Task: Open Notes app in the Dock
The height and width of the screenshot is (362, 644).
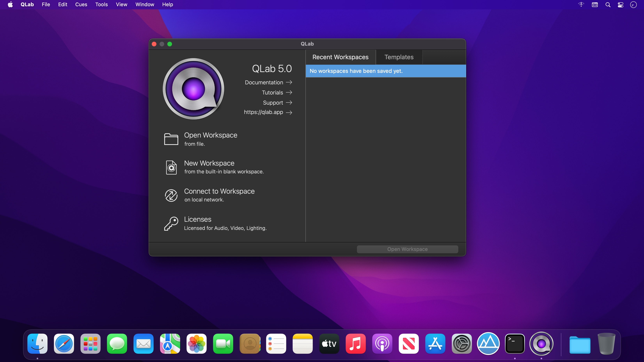Action: (x=303, y=343)
